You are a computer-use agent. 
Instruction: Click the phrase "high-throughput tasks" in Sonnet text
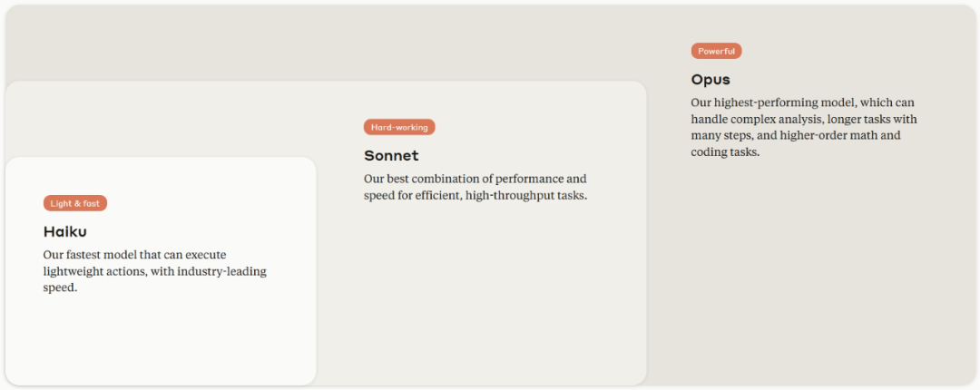(526, 195)
